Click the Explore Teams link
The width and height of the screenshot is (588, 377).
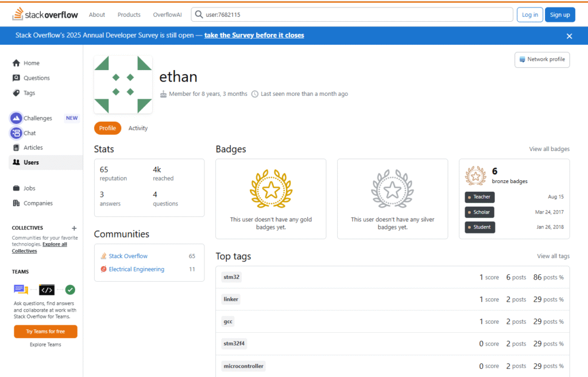45,345
